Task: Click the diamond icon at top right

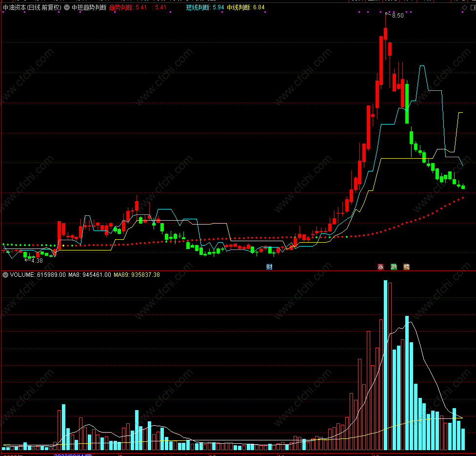Action: coord(464,8)
